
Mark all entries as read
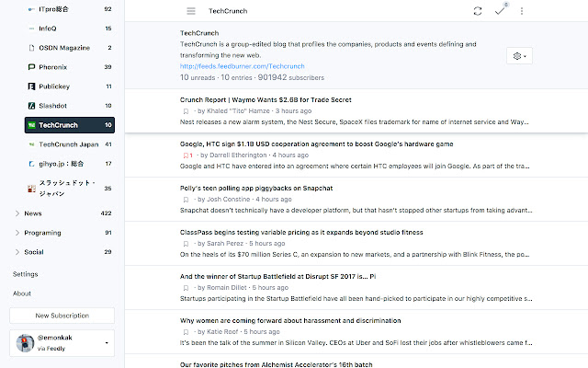500,11
